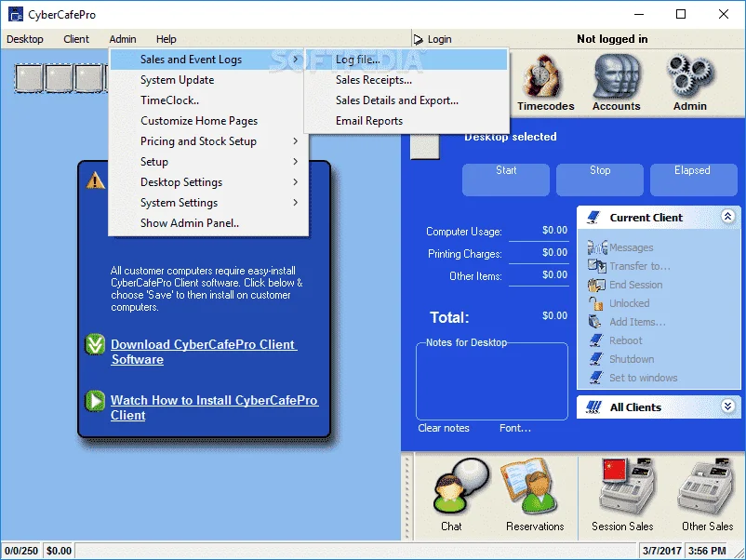Click the CyberCafePro title bar icon

[x=16, y=14]
